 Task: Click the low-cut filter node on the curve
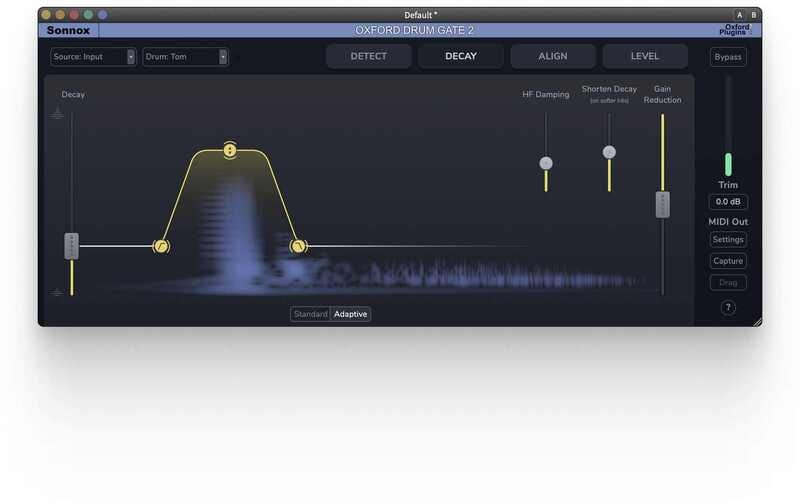161,246
